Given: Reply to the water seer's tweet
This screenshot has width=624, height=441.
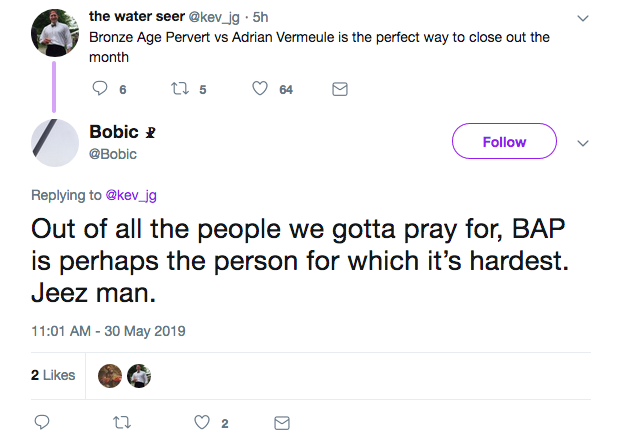Looking at the screenshot, I should point(99,89).
